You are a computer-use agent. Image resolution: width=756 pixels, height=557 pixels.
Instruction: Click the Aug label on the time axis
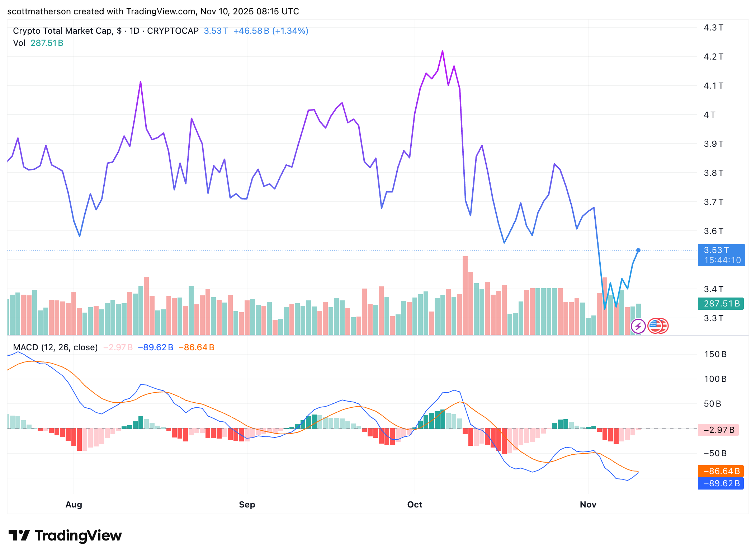point(74,505)
